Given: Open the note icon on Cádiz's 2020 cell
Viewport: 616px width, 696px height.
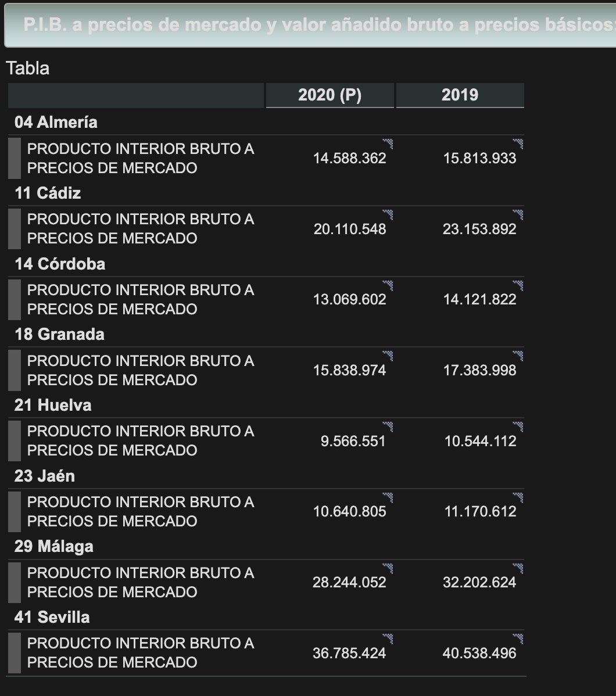Looking at the screenshot, I should tap(388, 215).
